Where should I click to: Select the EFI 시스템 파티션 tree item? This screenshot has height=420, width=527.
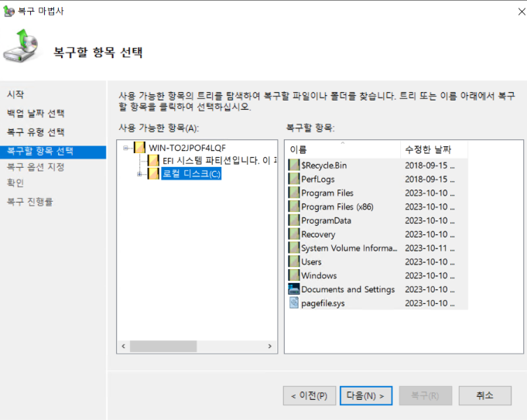coord(217,161)
